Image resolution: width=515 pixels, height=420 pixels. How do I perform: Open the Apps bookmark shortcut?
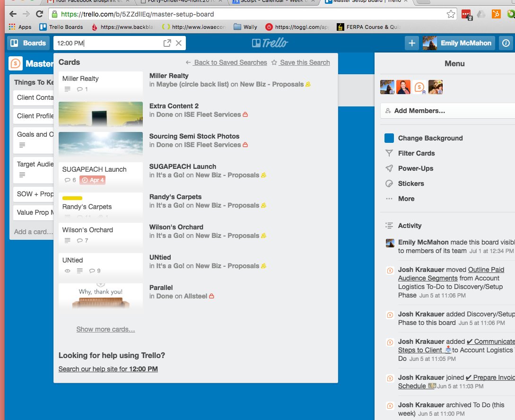[20, 27]
